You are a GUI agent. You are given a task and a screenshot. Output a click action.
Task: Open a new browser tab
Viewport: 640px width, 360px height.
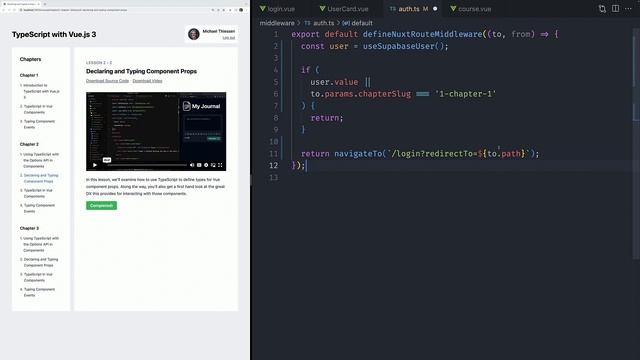pyautogui.click(x=44, y=4)
